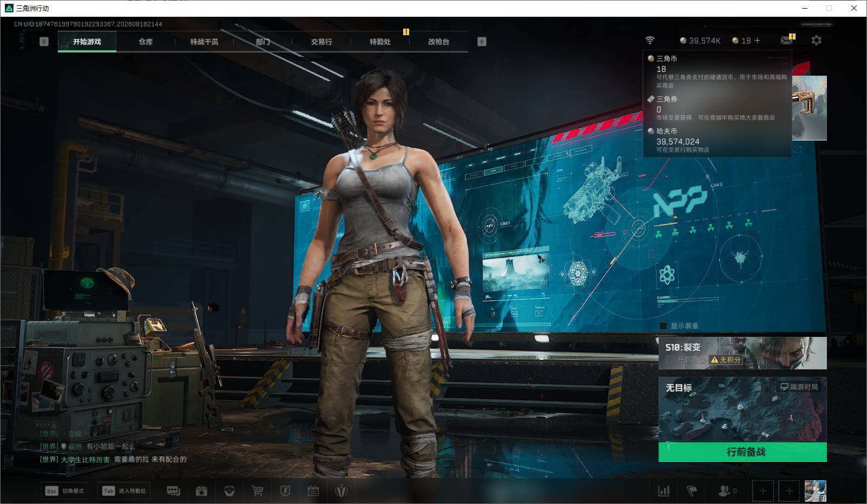The image size is (867, 504).
Task: Click the E key navigation icon
Action: [482, 42]
